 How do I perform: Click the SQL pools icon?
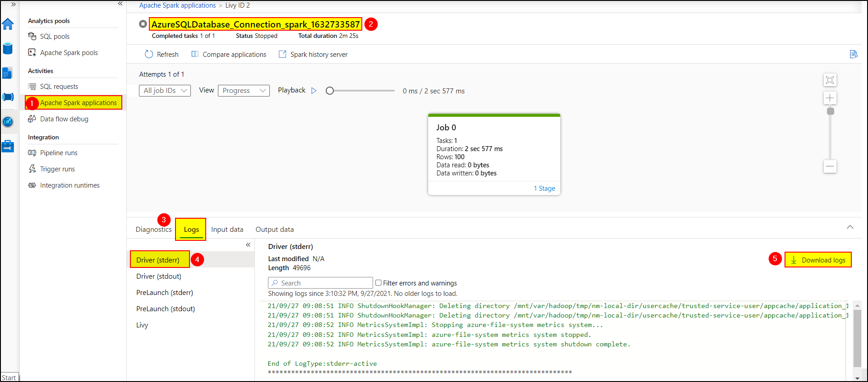point(32,36)
